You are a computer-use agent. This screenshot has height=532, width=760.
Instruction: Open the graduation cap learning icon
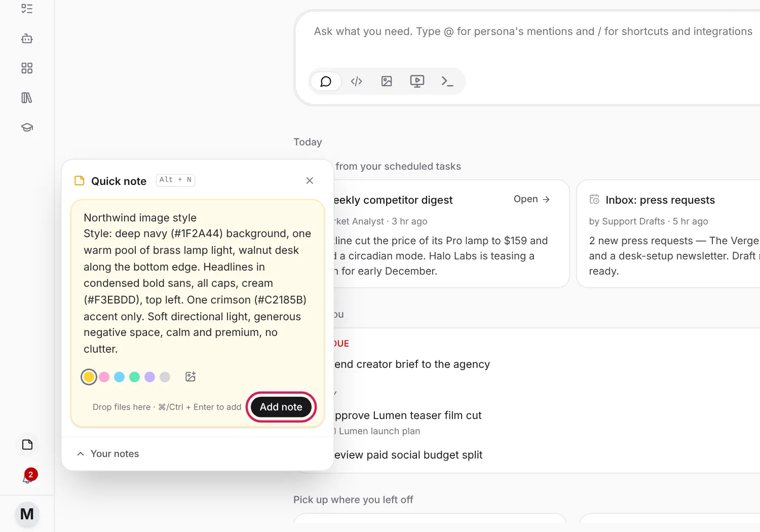pyautogui.click(x=27, y=127)
